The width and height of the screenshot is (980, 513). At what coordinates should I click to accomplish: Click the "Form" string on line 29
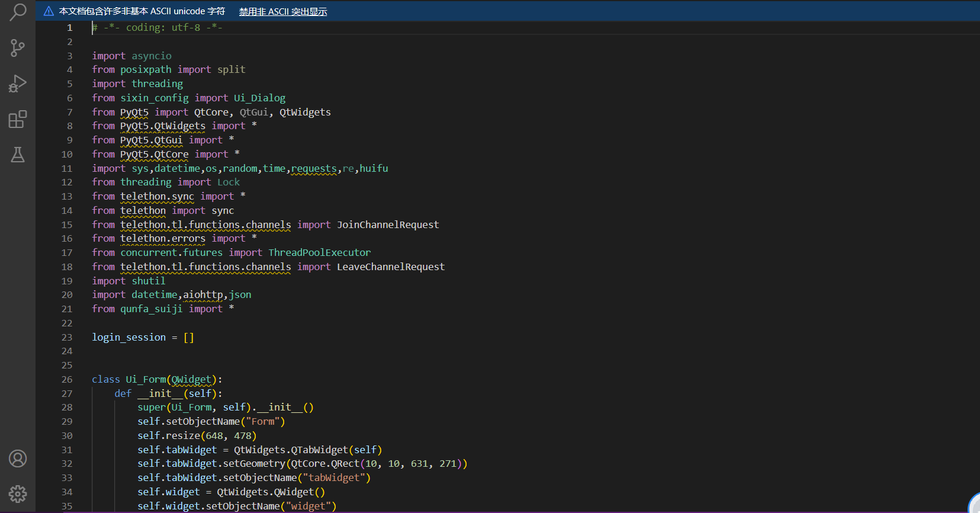point(262,421)
